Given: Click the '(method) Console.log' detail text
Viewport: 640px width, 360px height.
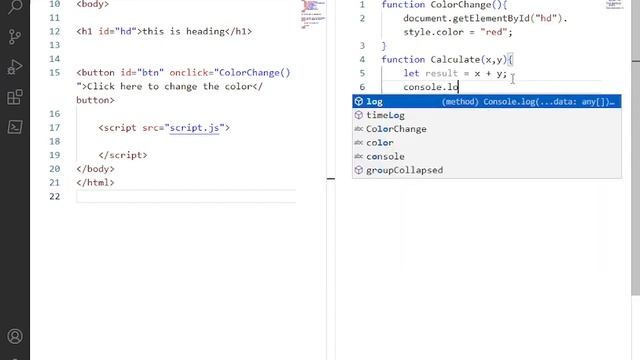Looking at the screenshot, I should 528,102.
